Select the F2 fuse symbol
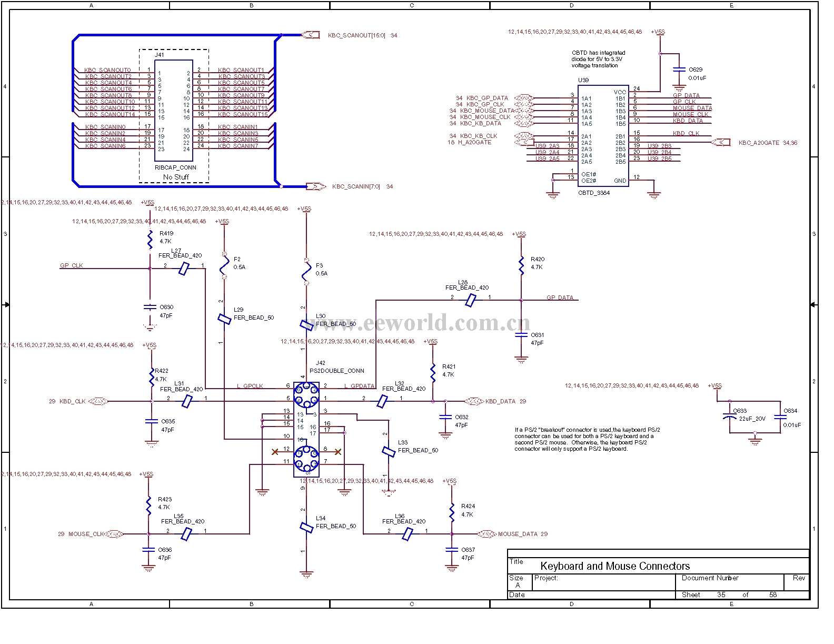This screenshot has width=834, height=644. tap(224, 265)
